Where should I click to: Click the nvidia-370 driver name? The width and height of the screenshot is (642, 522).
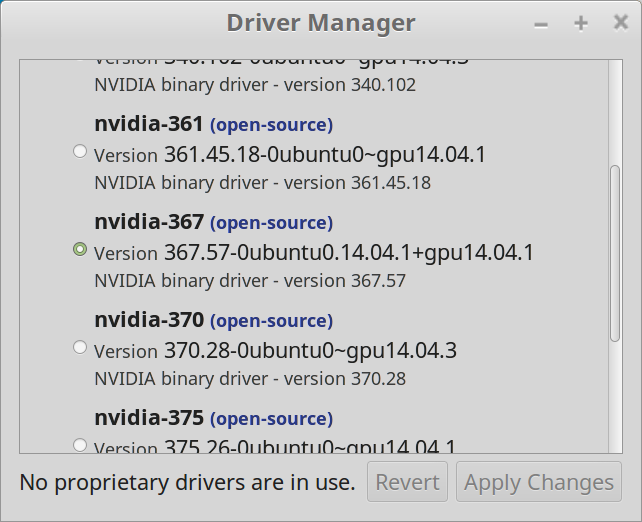(x=149, y=320)
